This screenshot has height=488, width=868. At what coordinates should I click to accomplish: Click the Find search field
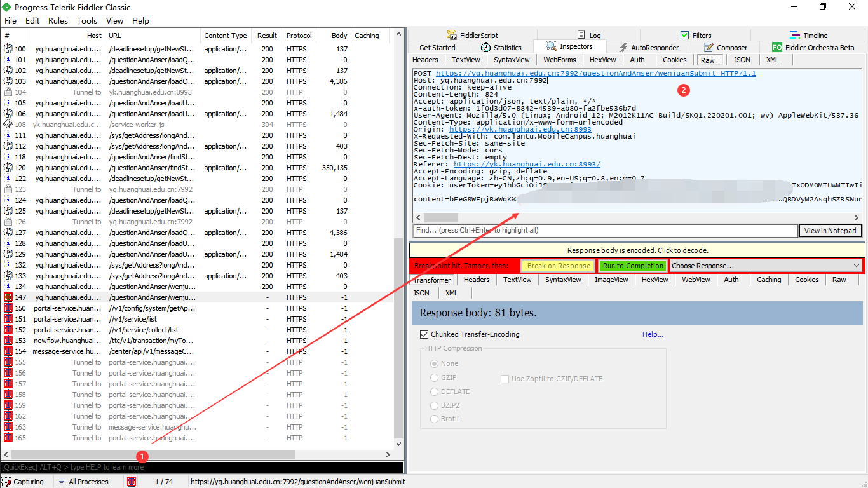[x=605, y=231]
